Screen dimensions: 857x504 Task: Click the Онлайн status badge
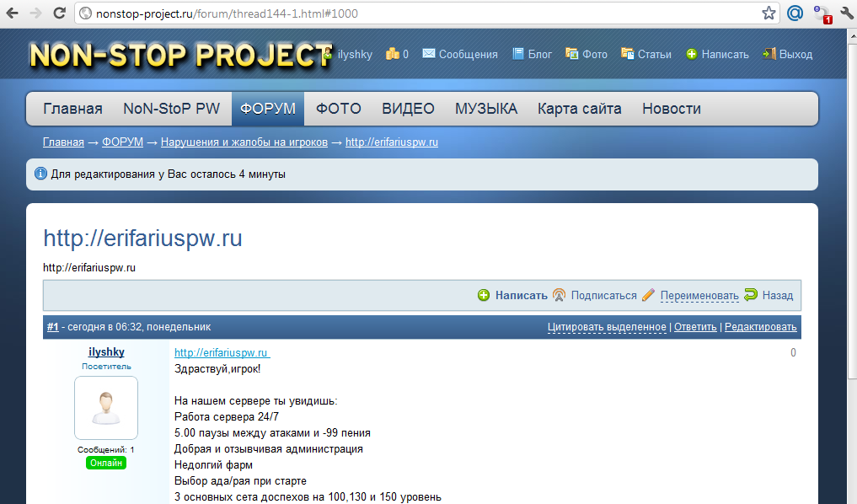(x=106, y=463)
